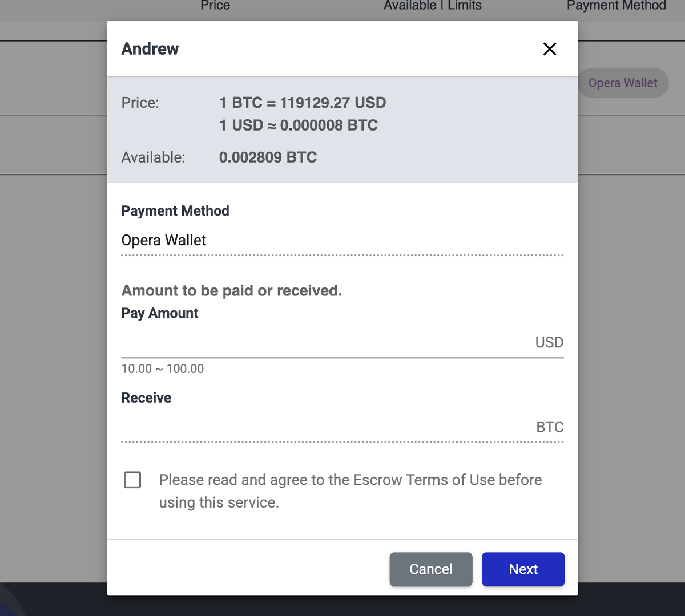685x616 pixels.
Task: Select the Opera Wallet chip behind the dialog
Action: pyautogui.click(x=623, y=83)
